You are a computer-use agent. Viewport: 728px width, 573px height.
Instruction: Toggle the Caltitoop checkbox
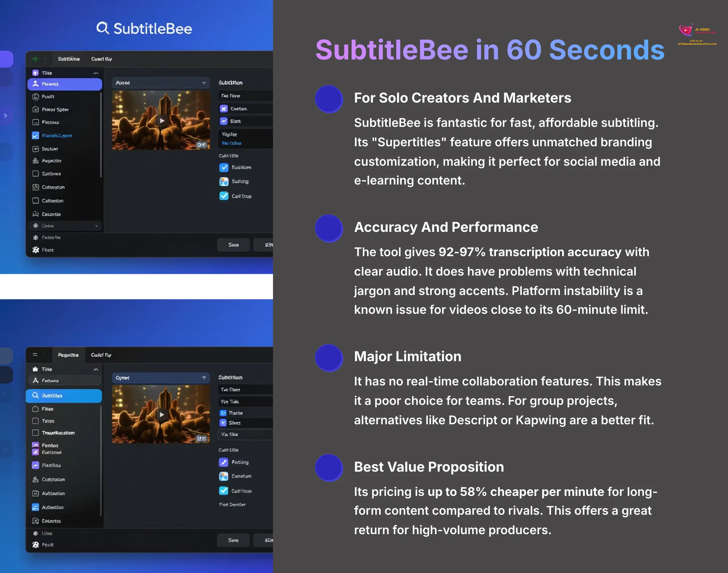[x=224, y=491]
